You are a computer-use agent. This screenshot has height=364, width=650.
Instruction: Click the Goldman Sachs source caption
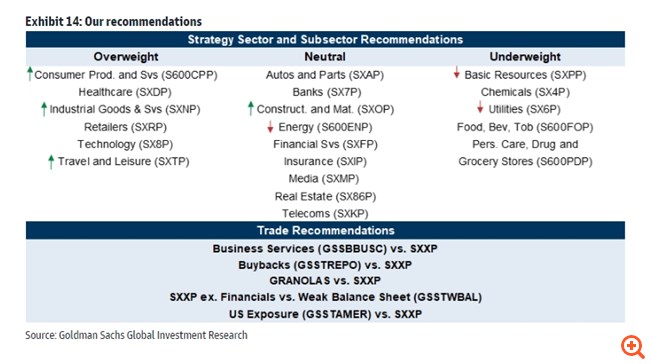136,335
